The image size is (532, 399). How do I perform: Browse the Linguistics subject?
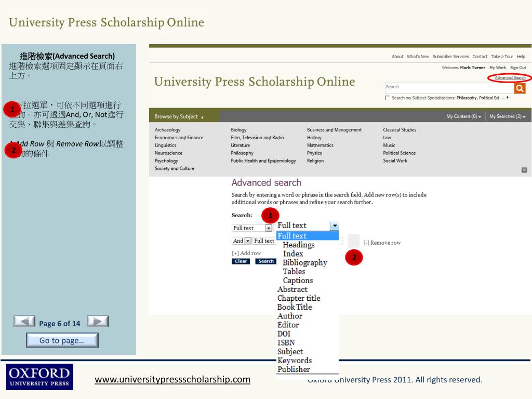[x=165, y=145]
